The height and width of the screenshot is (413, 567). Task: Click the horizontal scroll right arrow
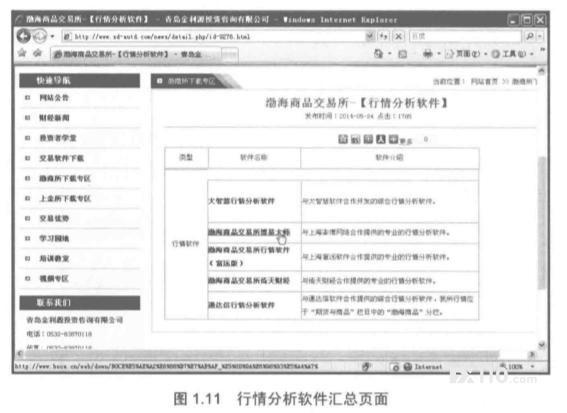click(532, 354)
